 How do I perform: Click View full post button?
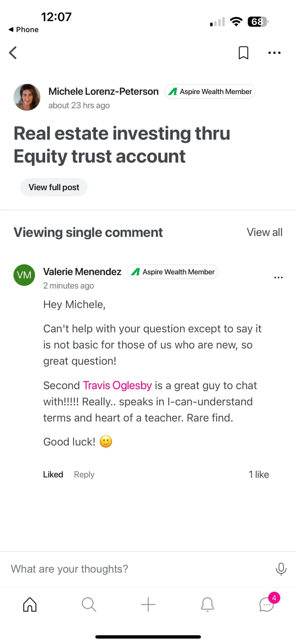coord(54,187)
